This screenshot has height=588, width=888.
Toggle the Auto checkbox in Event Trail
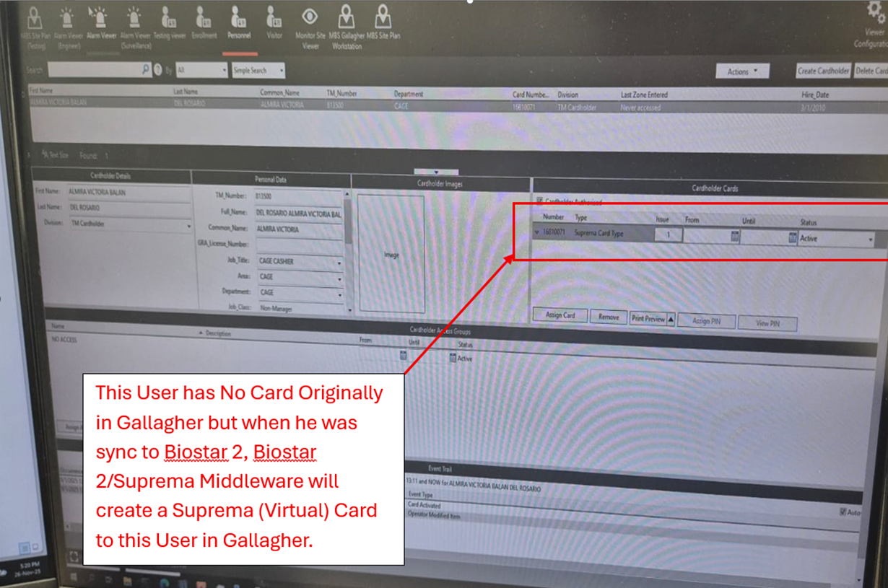[843, 512]
